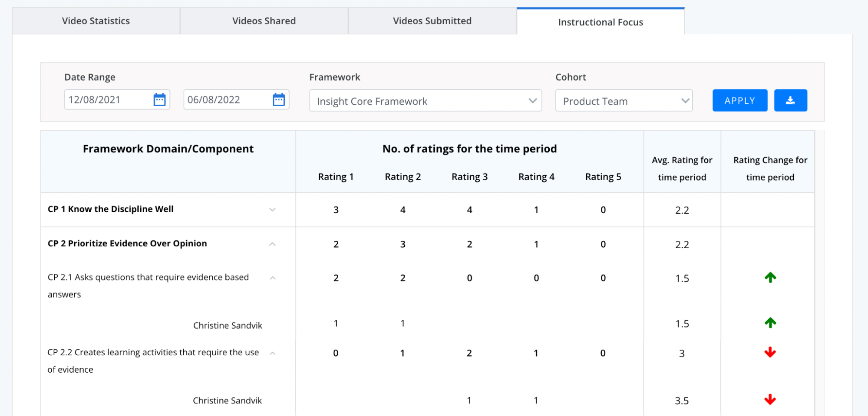Click CP 2 Prioritize Evidence Over Opinion label
Viewport: 868px width, 416px height.
click(x=127, y=243)
